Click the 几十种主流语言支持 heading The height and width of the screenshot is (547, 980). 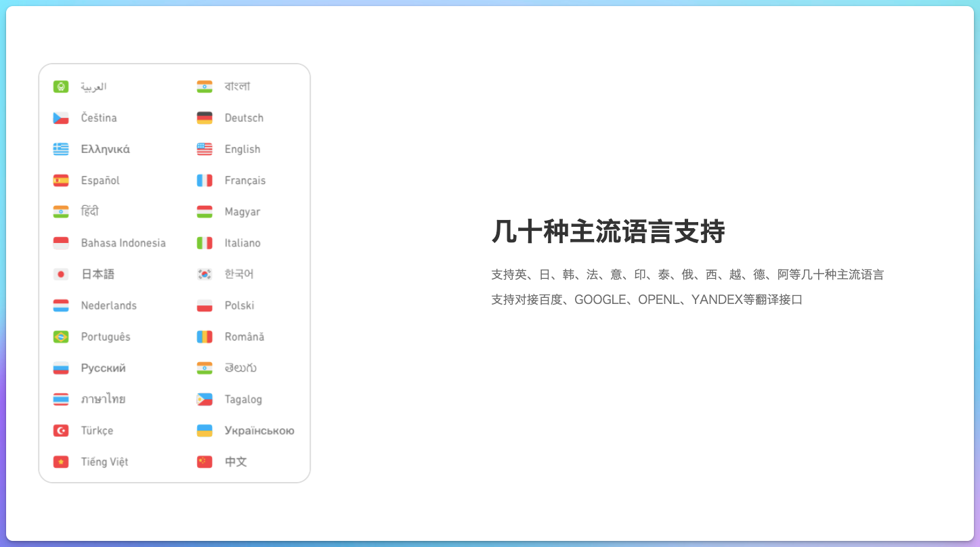[608, 231]
